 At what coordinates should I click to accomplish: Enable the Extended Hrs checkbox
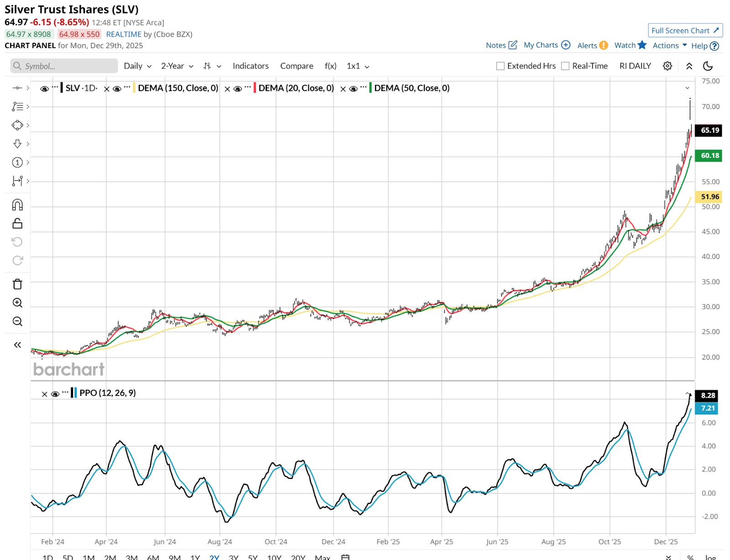click(x=501, y=66)
